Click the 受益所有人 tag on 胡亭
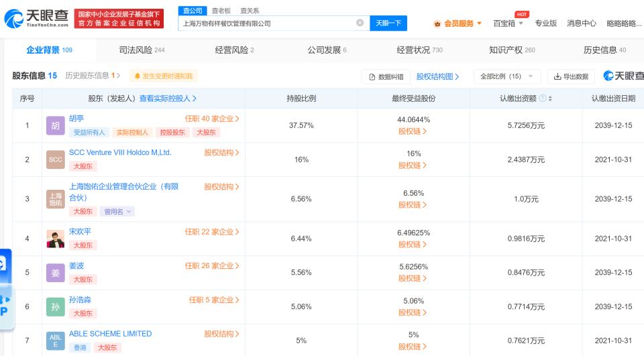 coord(89,133)
